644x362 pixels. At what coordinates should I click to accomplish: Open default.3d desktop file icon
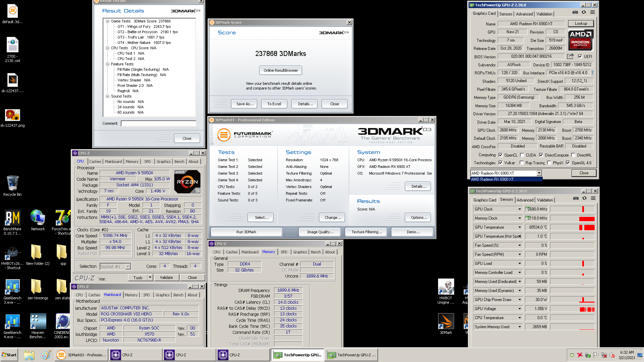pos(12,14)
